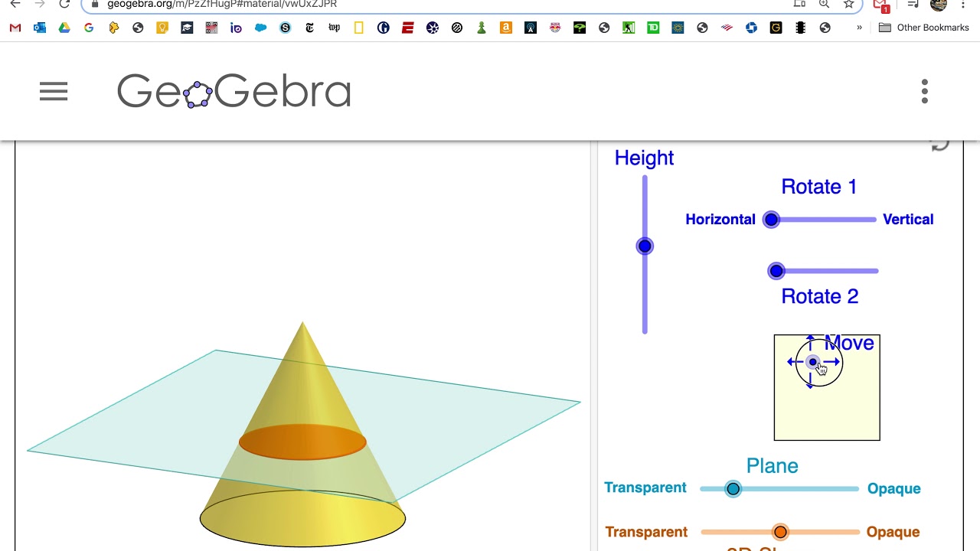Open Bank of America bookmark
Image resolution: width=980 pixels, height=551 pixels.
click(727, 28)
